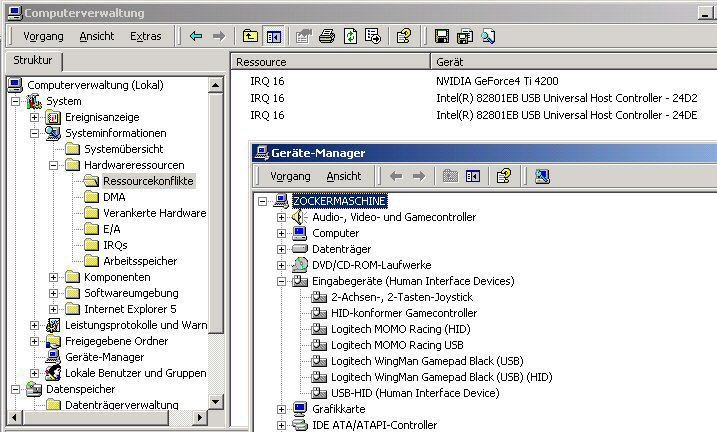717x432 pixels.
Task: Click the Leistungsprotokolle tree icon
Action: pyautogui.click(x=53, y=325)
